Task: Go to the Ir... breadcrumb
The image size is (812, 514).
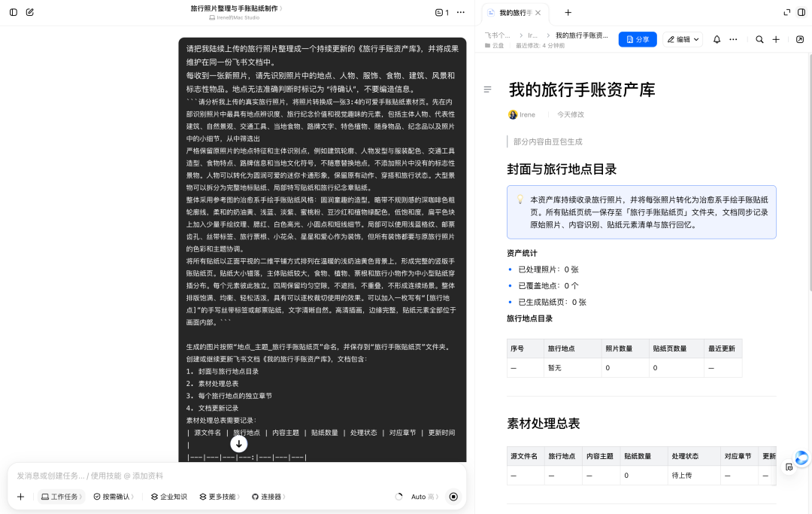Action: point(532,35)
